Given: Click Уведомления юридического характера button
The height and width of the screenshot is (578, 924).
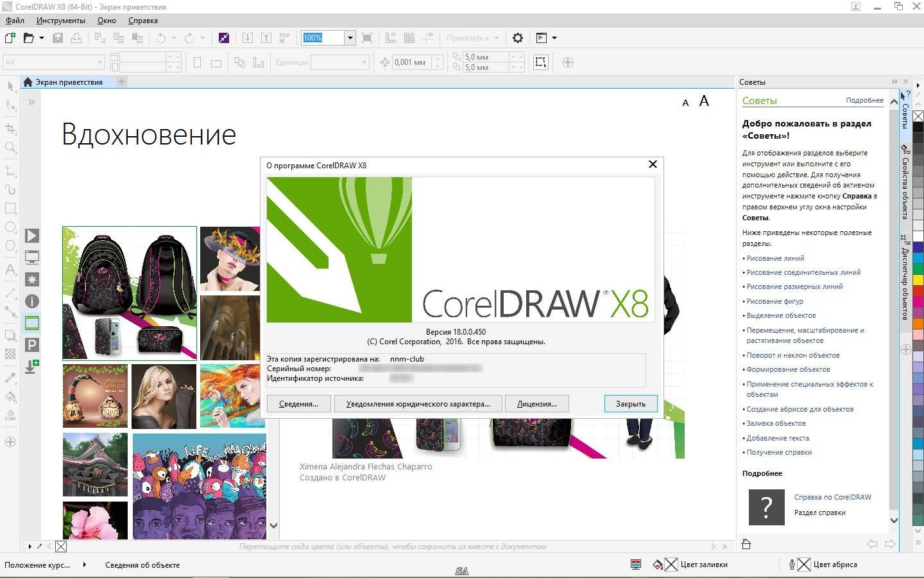Looking at the screenshot, I should (x=418, y=404).
